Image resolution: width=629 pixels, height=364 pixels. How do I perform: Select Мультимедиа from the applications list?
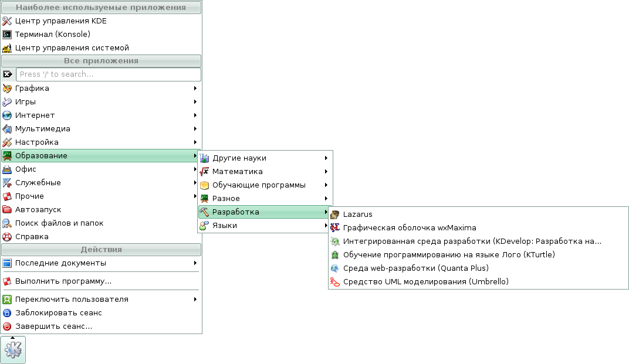(43, 129)
